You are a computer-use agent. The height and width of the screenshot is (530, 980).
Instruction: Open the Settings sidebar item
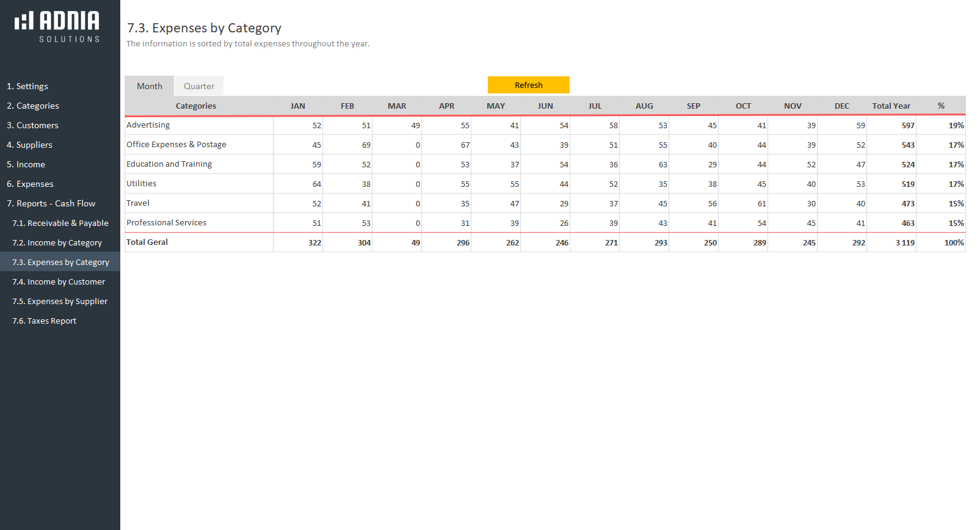(27, 86)
